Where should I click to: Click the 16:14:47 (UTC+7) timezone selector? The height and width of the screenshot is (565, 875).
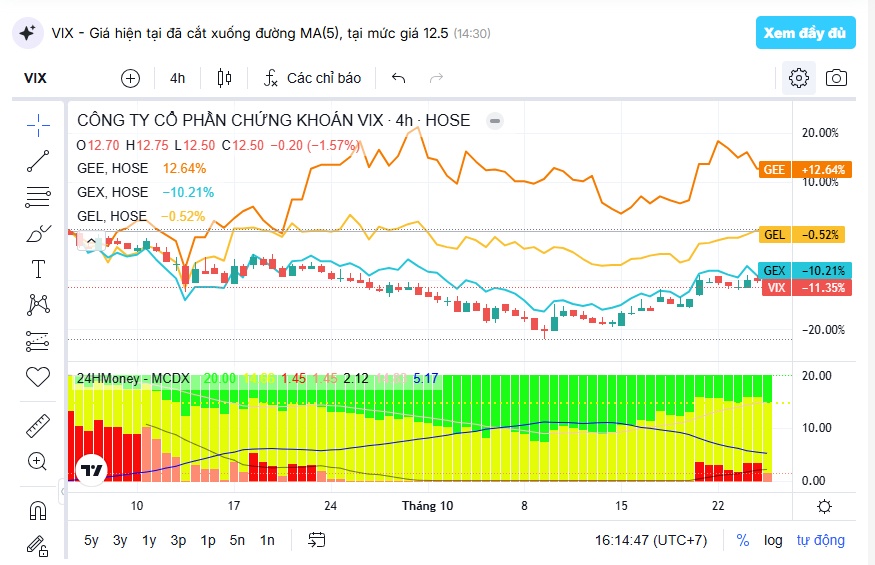(651, 540)
